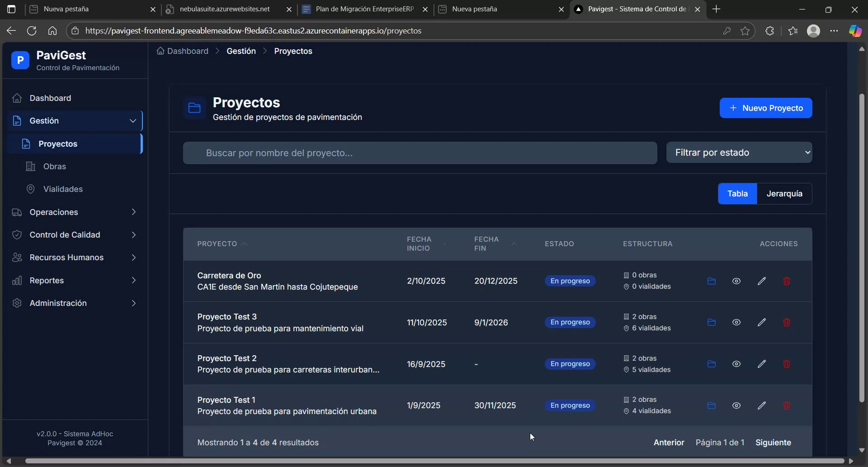868x467 pixels.
Task: Open Copilot from the browser toolbar
Action: coord(855,30)
